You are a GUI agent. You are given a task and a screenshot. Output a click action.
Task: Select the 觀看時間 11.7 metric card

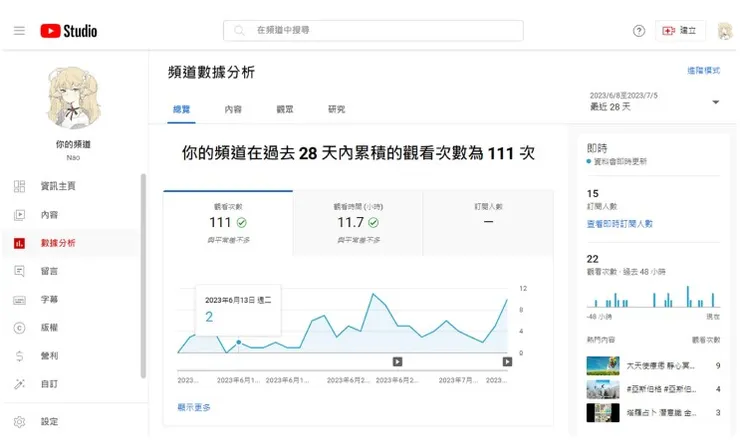click(358, 223)
